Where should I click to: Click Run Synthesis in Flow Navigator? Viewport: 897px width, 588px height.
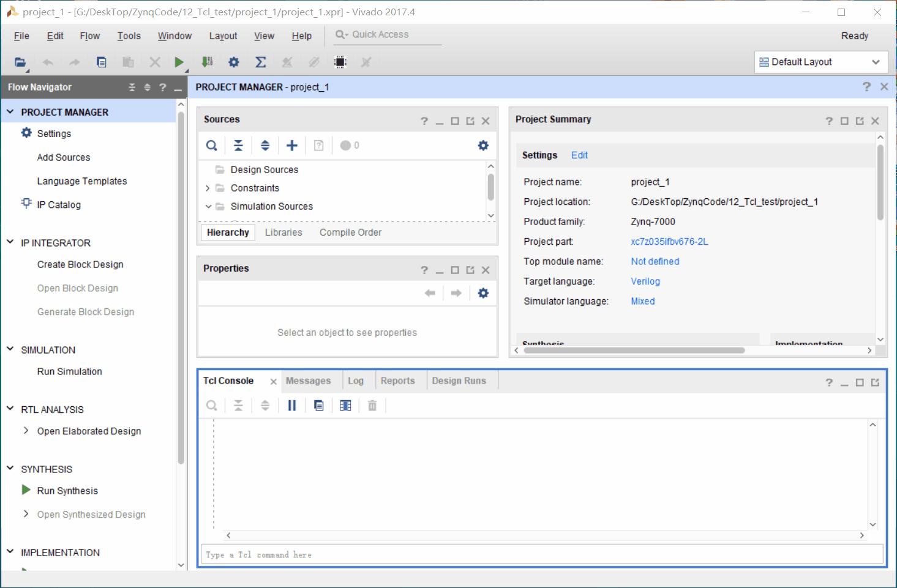tap(67, 491)
